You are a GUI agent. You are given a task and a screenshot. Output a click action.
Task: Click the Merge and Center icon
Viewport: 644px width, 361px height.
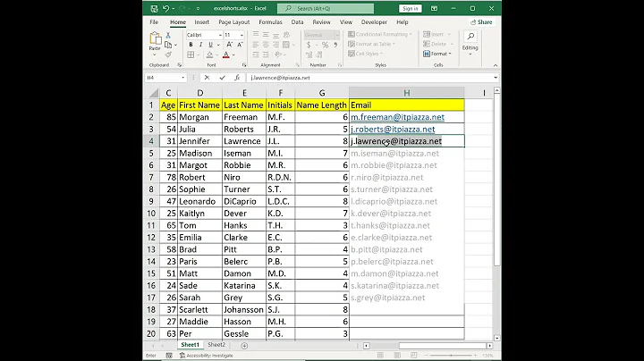point(286,45)
